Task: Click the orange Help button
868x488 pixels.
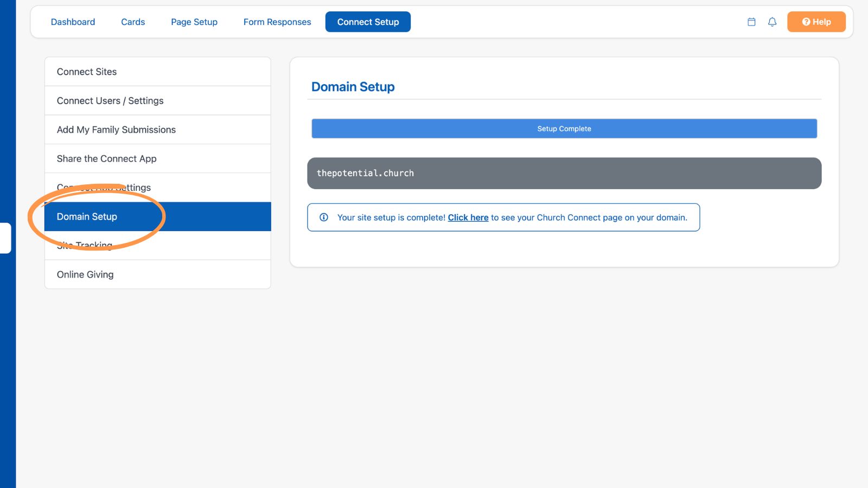Action: coord(816,22)
